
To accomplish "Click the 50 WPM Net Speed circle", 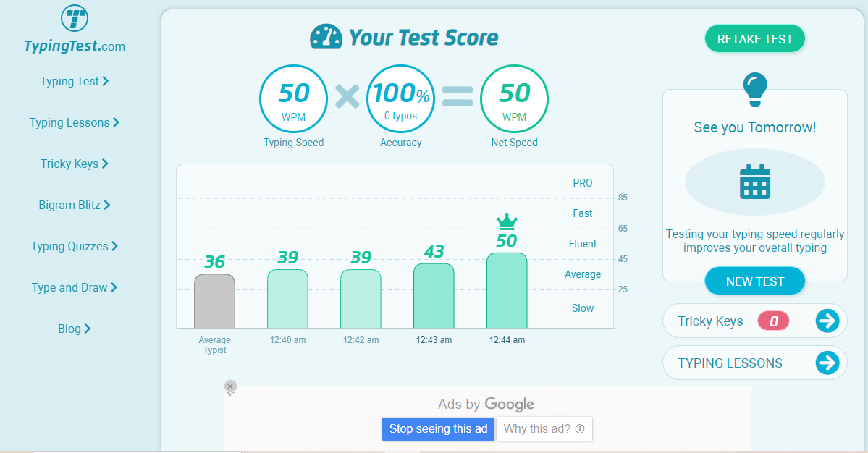I will [x=514, y=99].
